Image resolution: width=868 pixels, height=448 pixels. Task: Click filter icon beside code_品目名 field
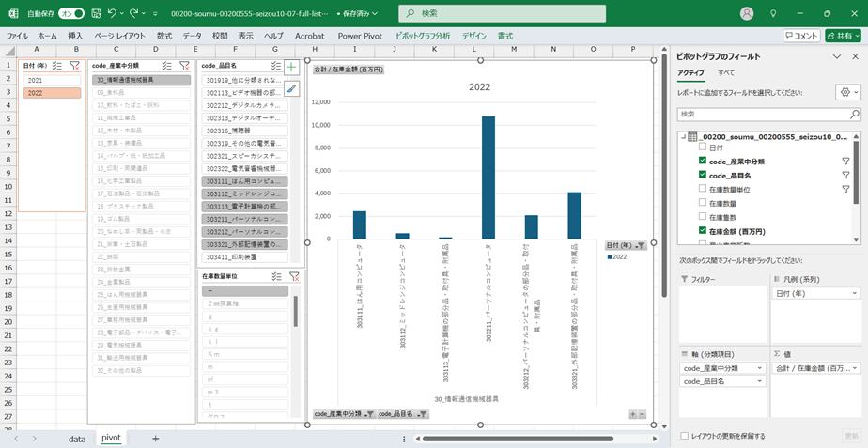tap(845, 176)
